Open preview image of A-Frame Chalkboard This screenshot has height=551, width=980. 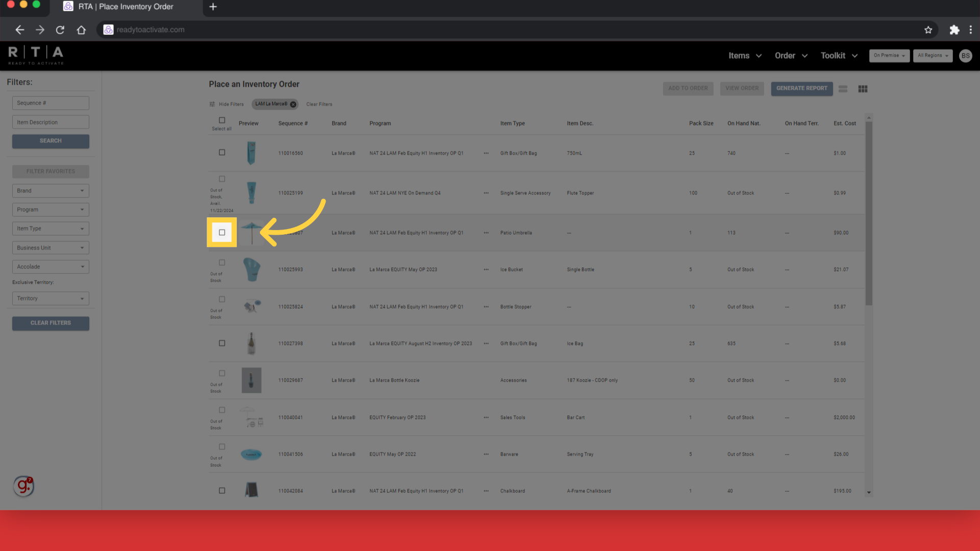[x=251, y=490]
